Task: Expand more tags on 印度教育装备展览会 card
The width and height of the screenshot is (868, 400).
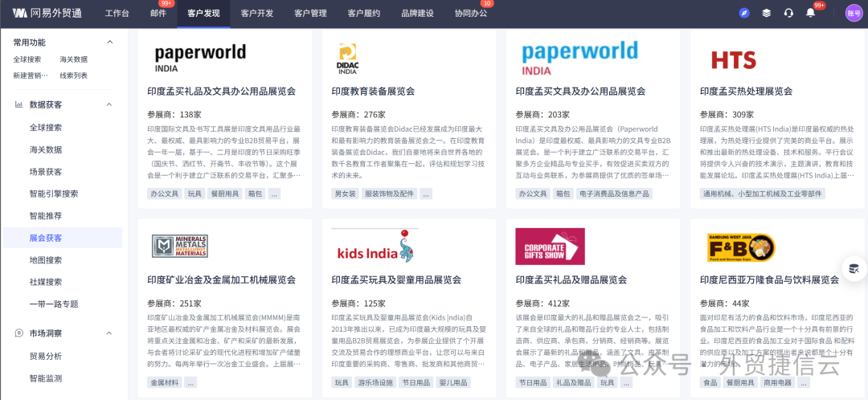Action: pyautogui.click(x=426, y=194)
